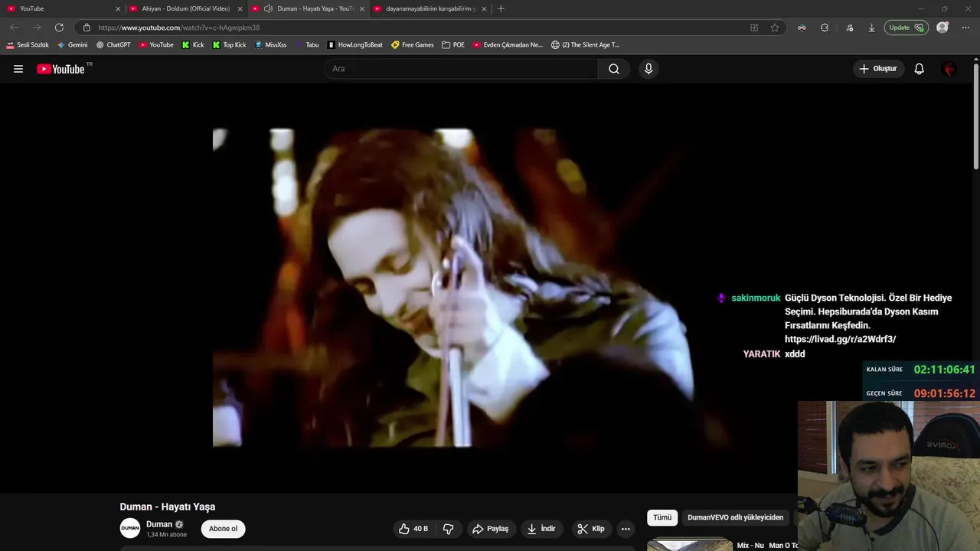Open Gemini bookmark
The image size is (980, 551).
(73, 45)
